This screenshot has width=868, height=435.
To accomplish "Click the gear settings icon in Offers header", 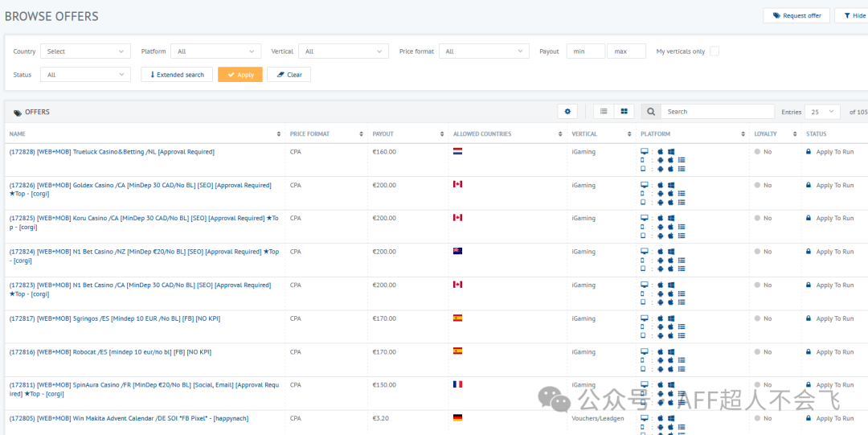I will [567, 112].
